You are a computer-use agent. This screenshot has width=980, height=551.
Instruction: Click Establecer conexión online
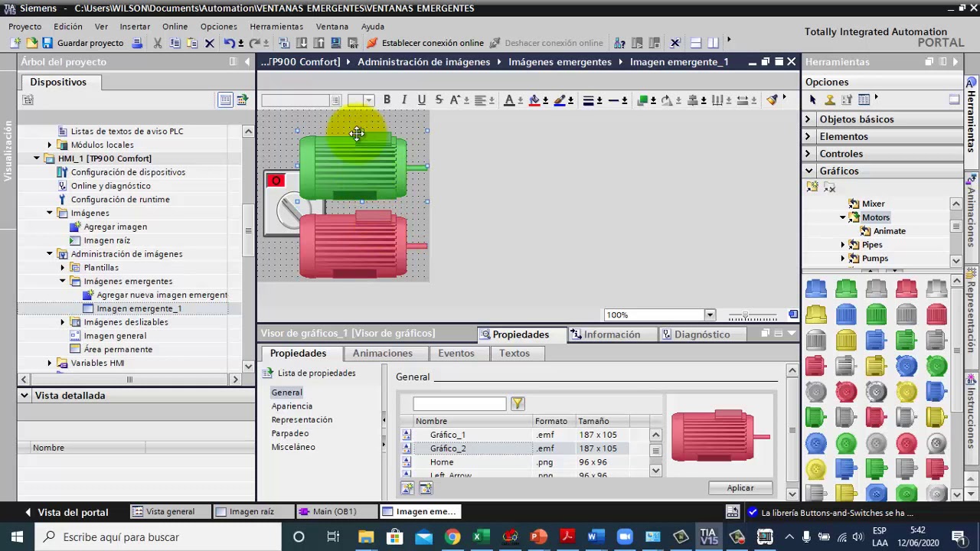426,43
